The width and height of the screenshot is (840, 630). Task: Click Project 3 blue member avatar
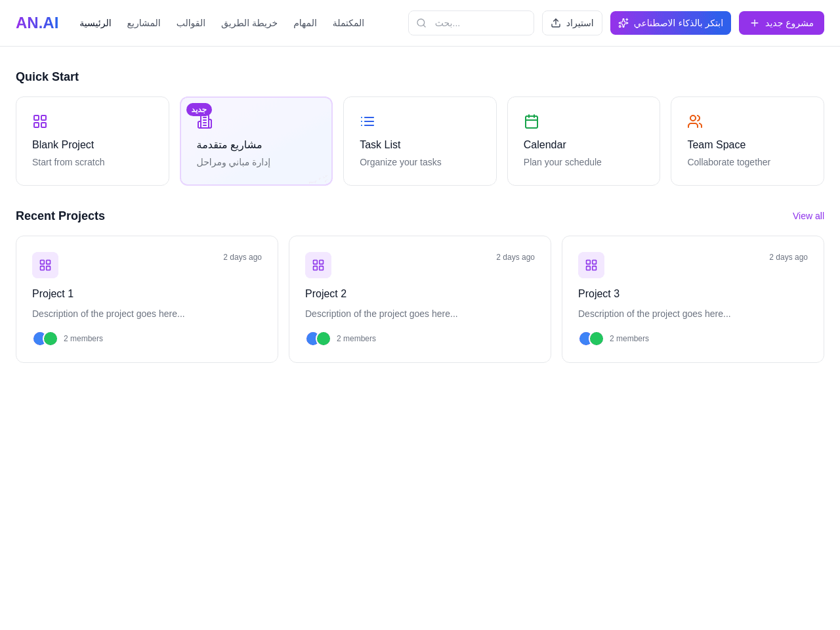pyautogui.click(x=584, y=339)
